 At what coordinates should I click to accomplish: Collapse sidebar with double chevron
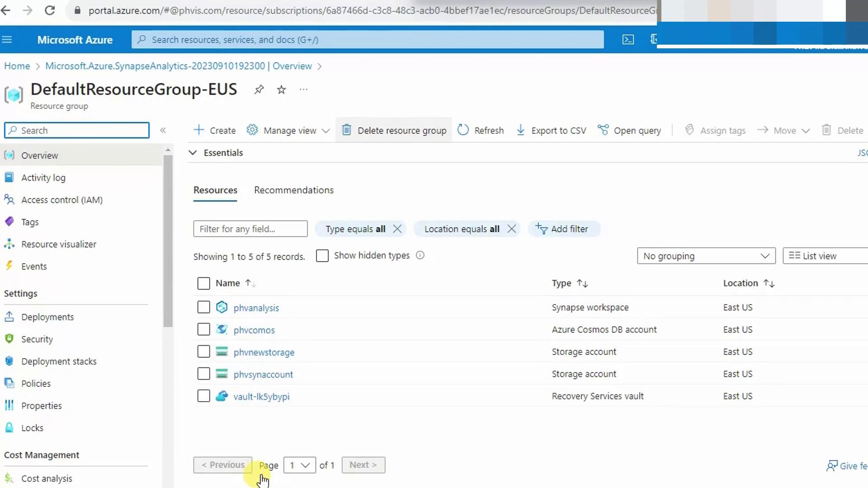point(163,131)
